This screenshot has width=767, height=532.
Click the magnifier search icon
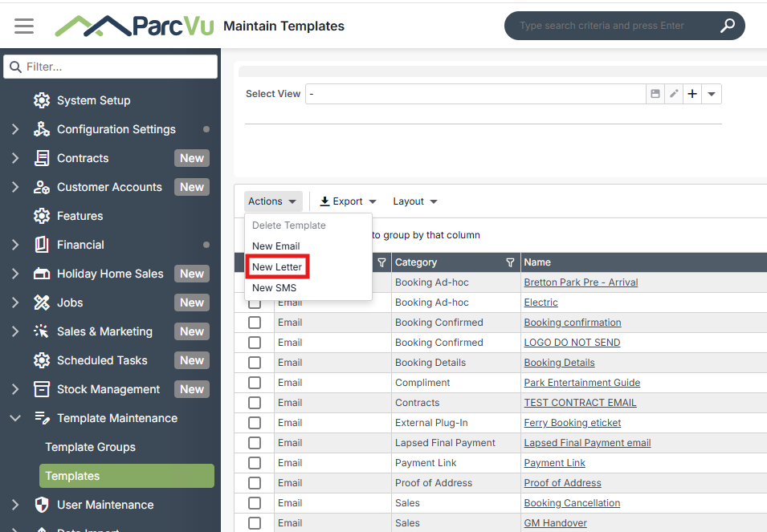(x=728, y=26)
